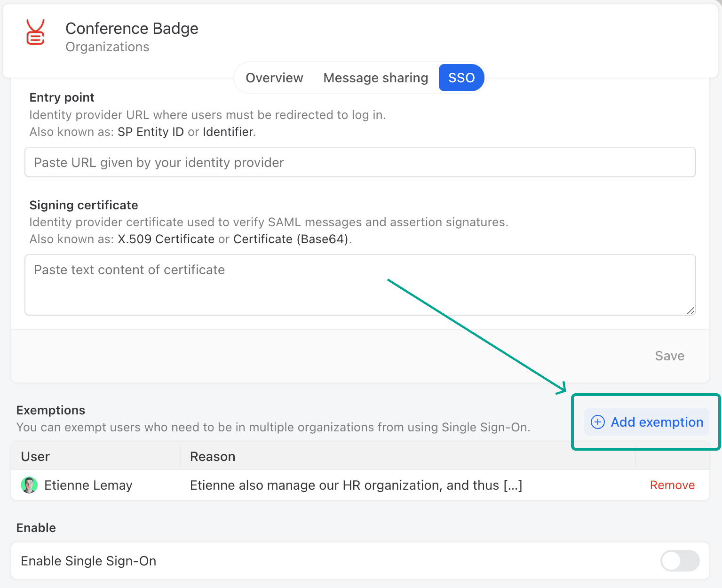Click Etienne Lemay's avatar photo
Screen dimensions: 722x588
point(29,485)
